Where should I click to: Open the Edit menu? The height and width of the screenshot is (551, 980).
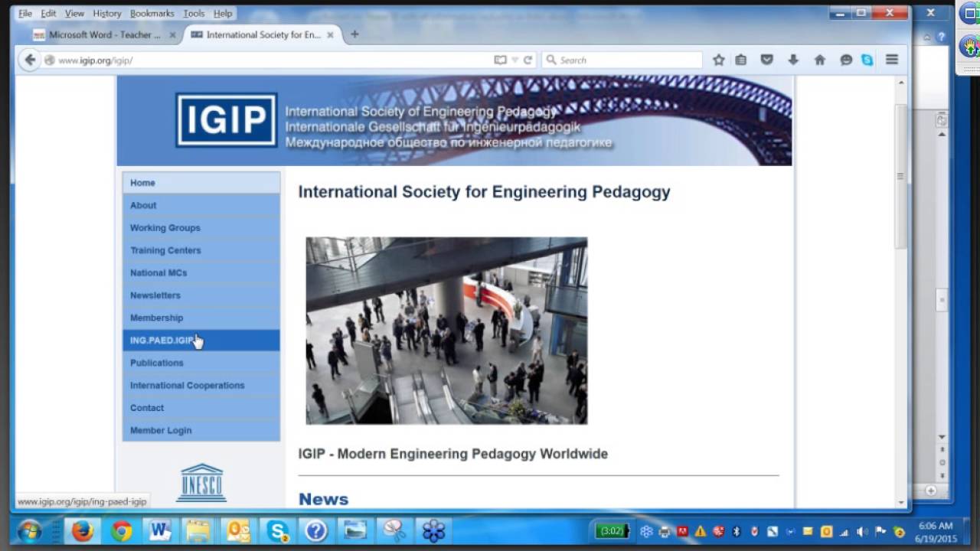pos(48,14)
